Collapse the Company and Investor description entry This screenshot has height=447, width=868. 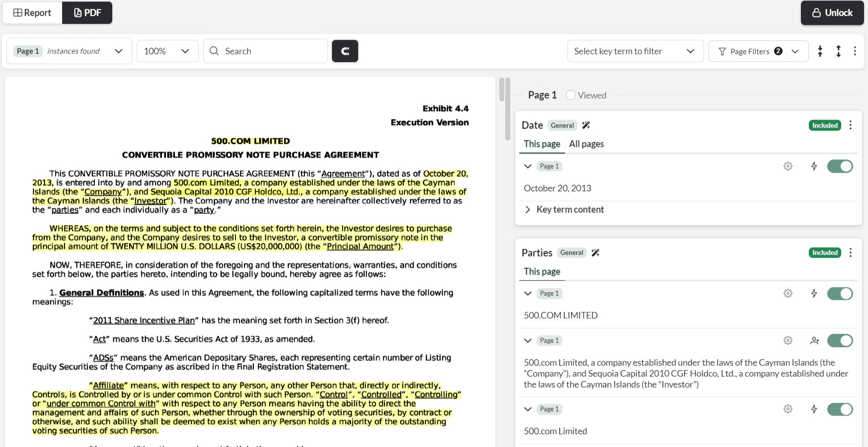(528, 341)
